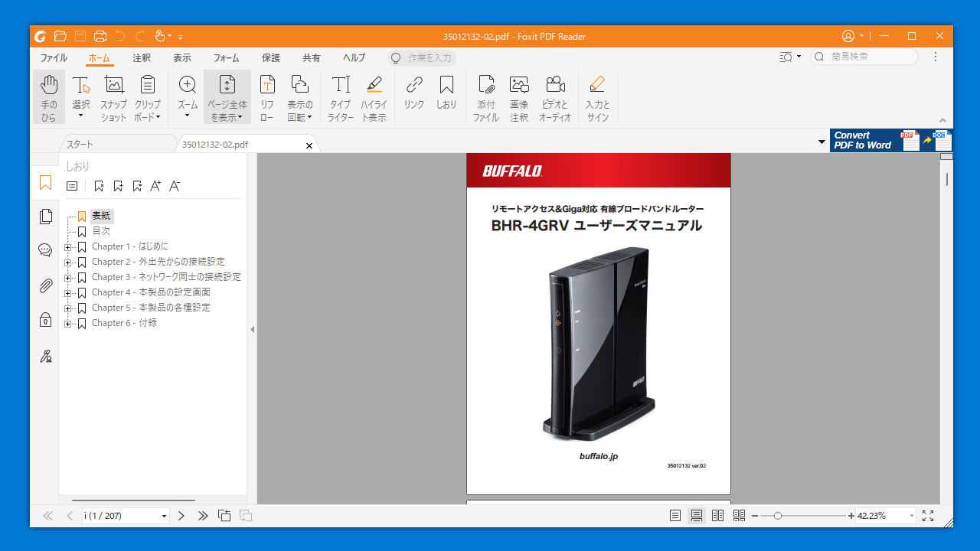Image resolution: width=980 pixels, height=551 pixels.
Task: Go to the next page
Action: 181,516
